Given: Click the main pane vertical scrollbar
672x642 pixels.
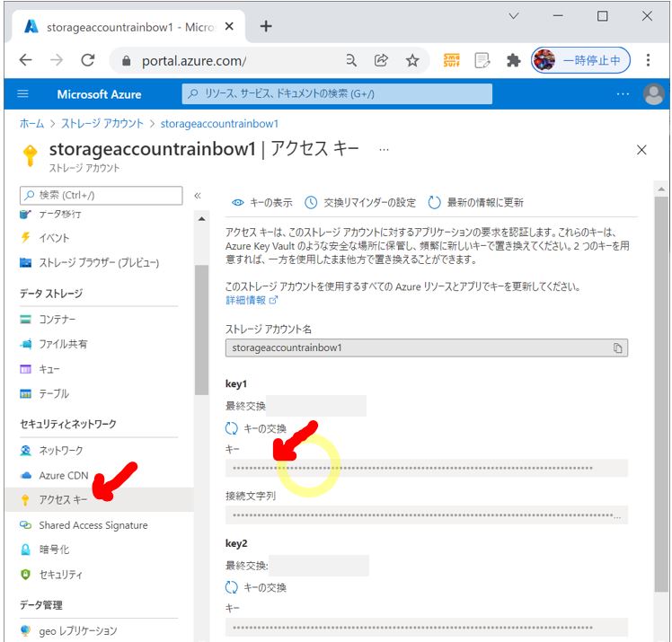Looking at the screenshot, I should point(661,395).
